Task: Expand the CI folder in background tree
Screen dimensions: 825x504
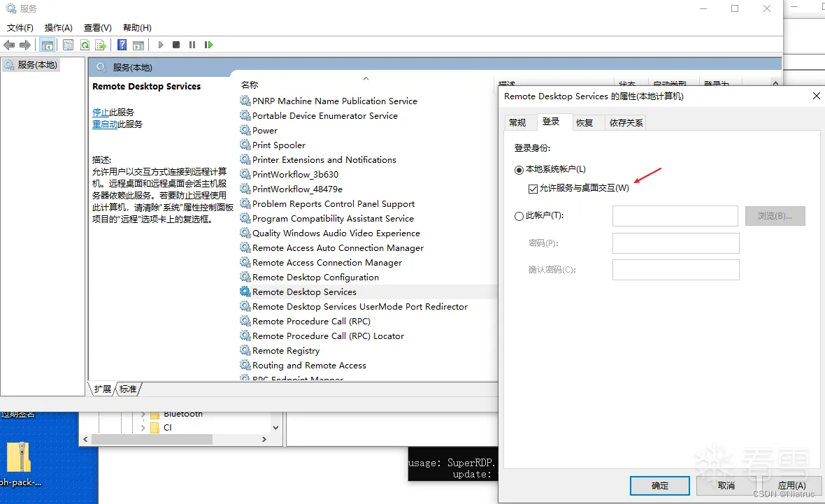Action: point(143,429)
